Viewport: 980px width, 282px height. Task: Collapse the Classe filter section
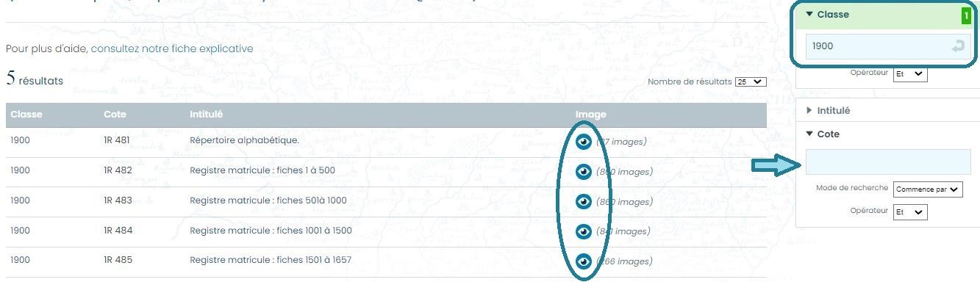827,14
